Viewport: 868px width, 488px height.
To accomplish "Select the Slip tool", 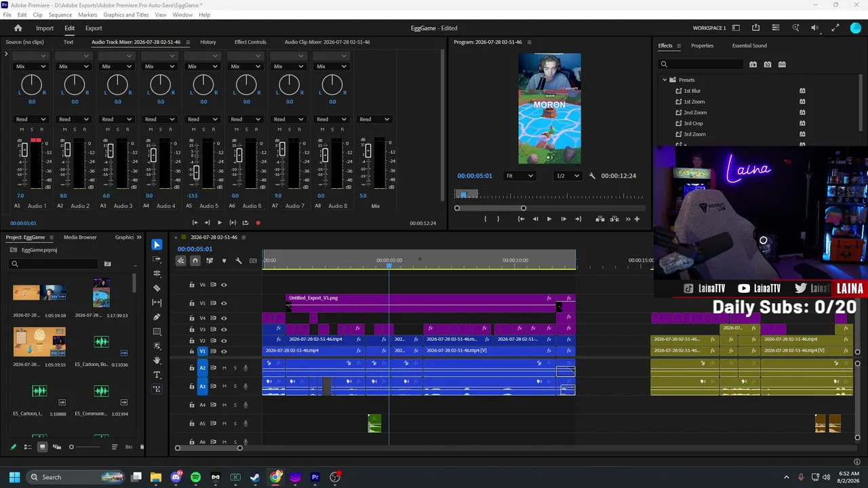I will coord(157,302).
